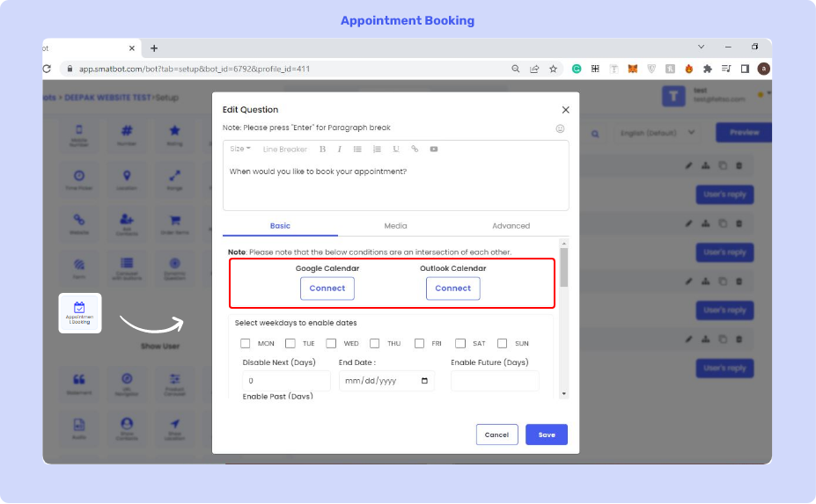Click the scrollbar down arrow in dialog
This screenshot has height=504, width=816.
(x=563, y=394)
